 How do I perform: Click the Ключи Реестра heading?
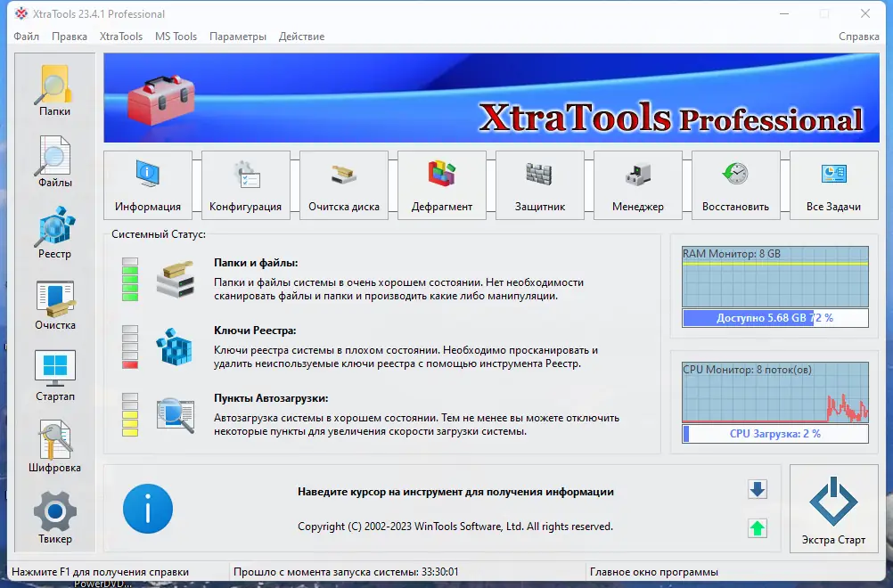(x=255, y=331)
